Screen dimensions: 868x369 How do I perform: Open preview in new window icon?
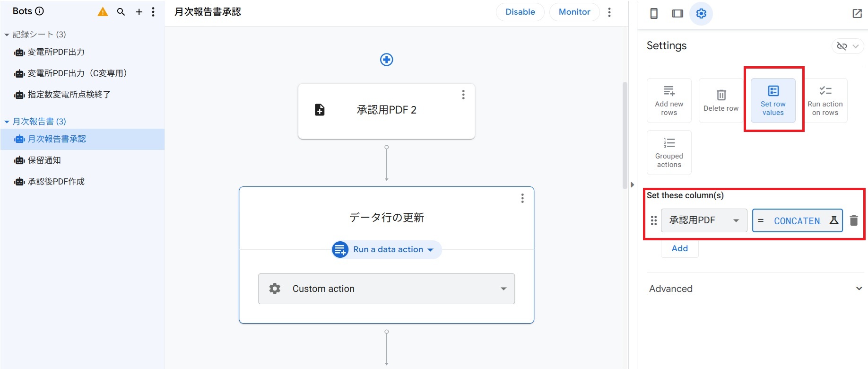(x=857, y=13)
